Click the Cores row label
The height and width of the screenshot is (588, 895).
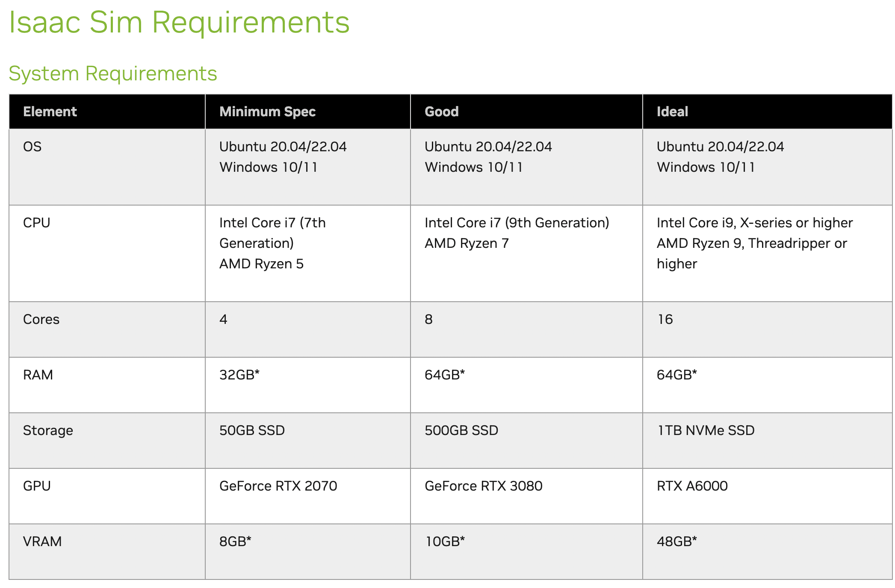click(x=41, y=319)
